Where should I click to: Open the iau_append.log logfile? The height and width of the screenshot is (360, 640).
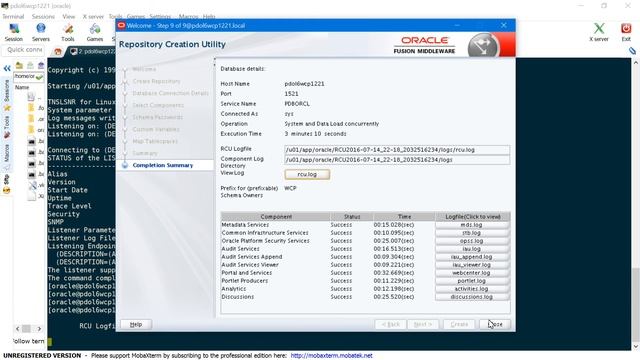[472, 257]
